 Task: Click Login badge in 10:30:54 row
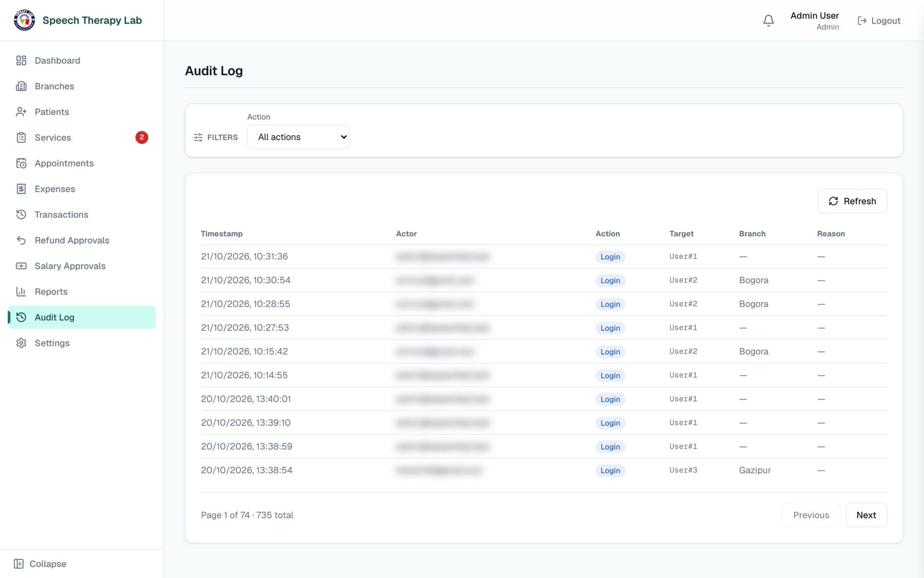click(x=610, y=281)
